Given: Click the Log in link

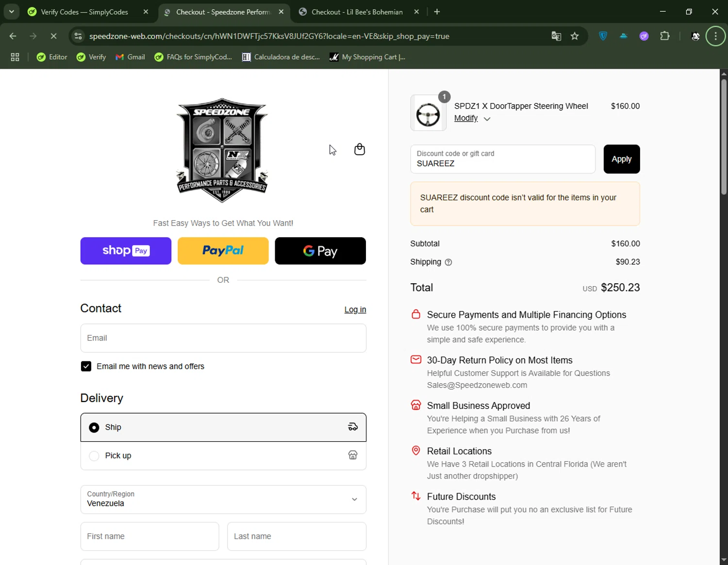Looking at the screenshot, I should 355,309.
